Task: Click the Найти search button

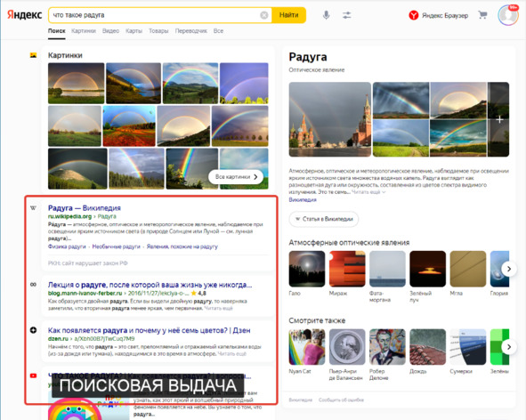Action: 289,15
